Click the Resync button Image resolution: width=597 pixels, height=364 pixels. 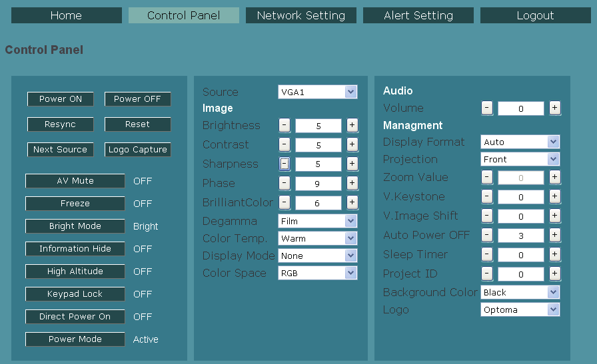tap(61, 124)
